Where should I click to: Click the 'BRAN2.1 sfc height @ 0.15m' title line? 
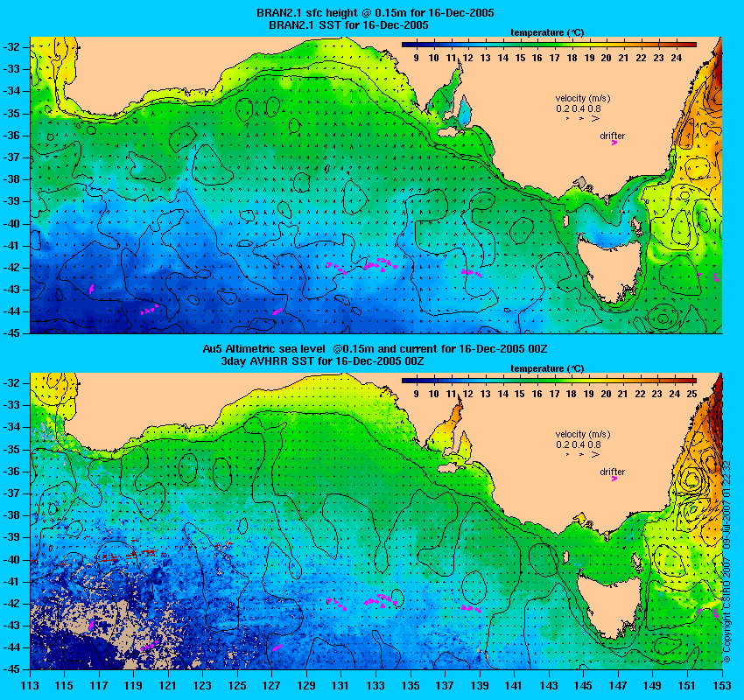click(x=376, y=13)
